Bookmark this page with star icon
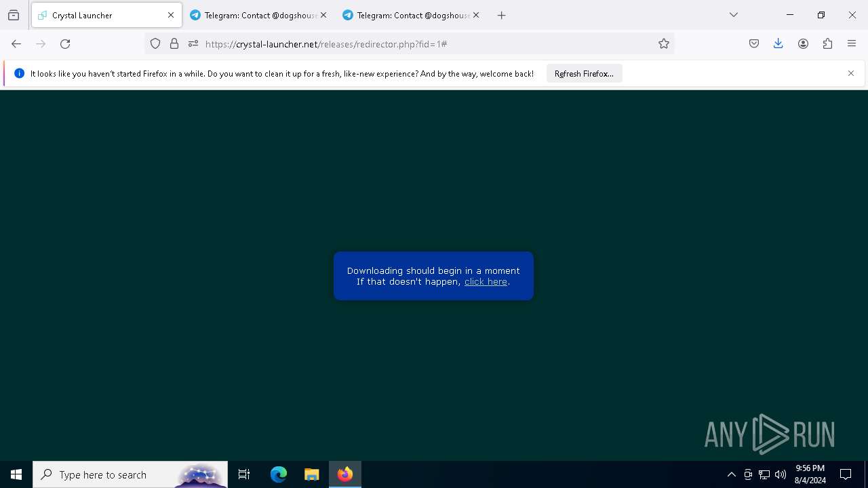This screenshot has width=868, height=488. pos(664,44)
